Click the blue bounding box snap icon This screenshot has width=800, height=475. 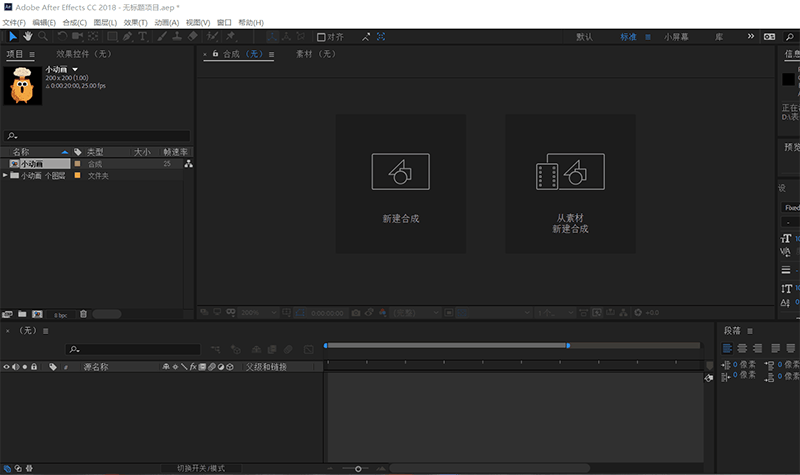point(381,37)
